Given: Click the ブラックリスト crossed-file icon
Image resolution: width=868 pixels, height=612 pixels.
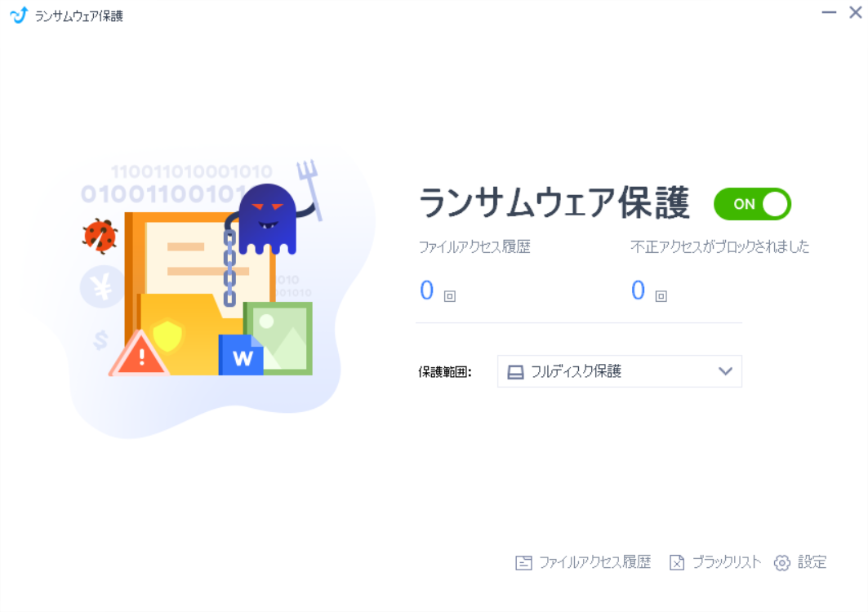Looking at the screenshot, I should click(676, 563).
